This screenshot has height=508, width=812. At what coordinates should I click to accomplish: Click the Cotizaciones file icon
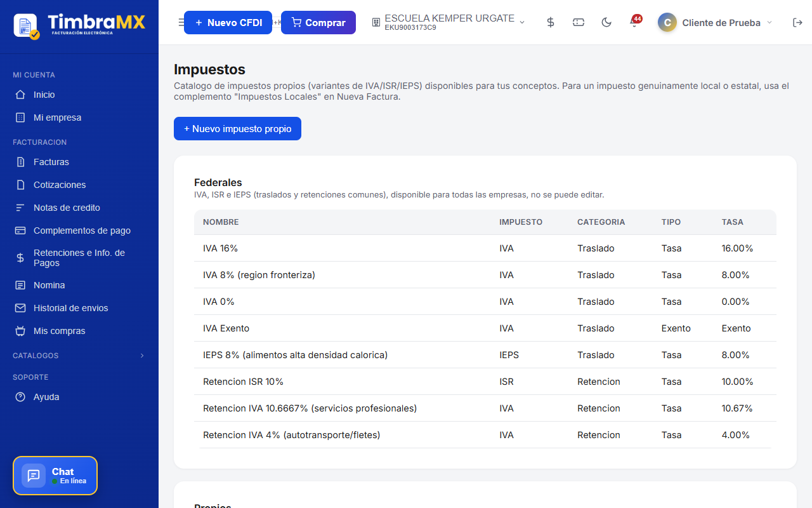coord(20,185)
